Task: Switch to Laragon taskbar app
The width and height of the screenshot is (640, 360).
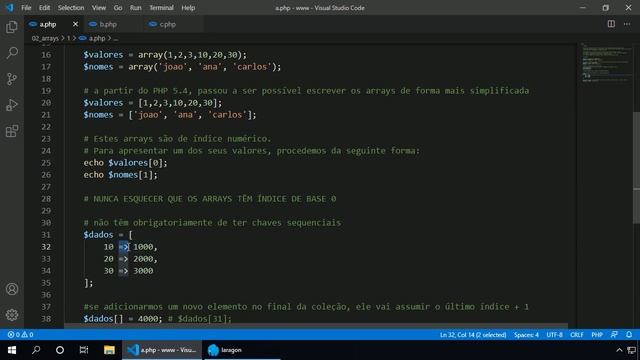Action: [x=242, y=350]
